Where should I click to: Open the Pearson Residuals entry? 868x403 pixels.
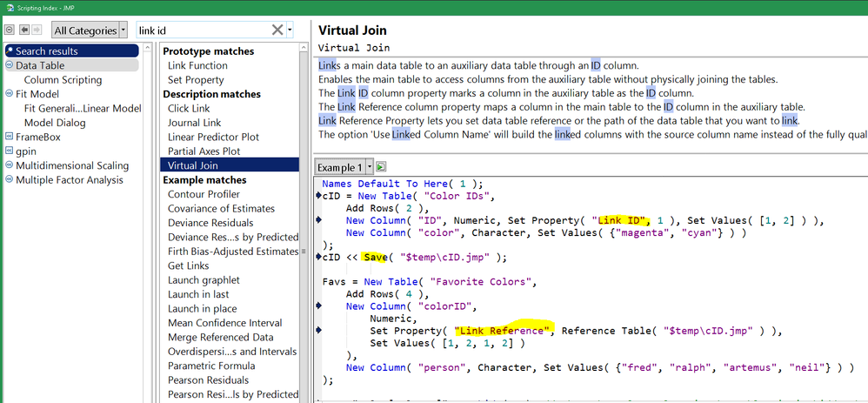208,380
